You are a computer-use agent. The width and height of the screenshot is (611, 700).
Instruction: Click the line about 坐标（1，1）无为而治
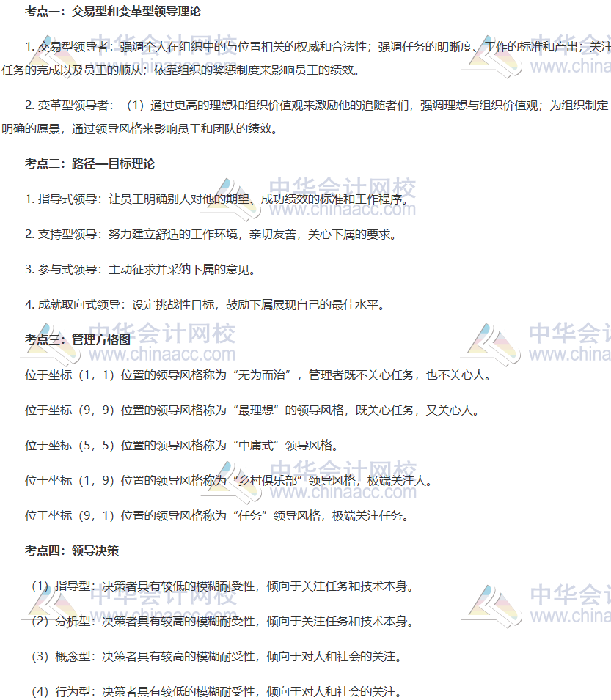pyautogui.click(x=257, y=375)
